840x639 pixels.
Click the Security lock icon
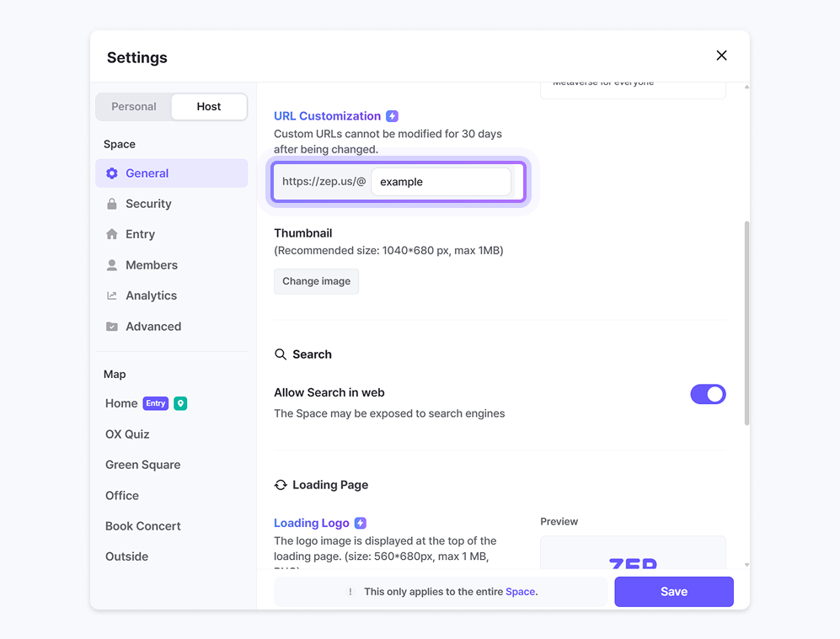(112, 204)
